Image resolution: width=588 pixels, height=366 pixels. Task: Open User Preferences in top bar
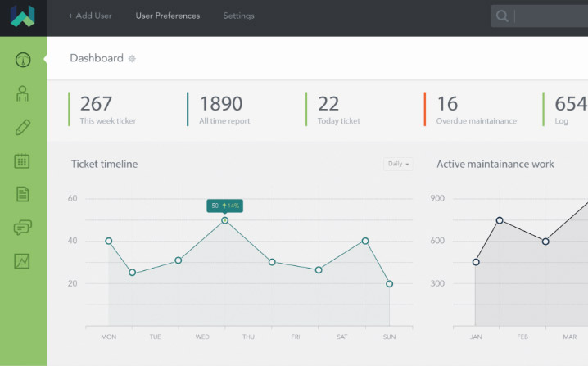tap(167, 16)
